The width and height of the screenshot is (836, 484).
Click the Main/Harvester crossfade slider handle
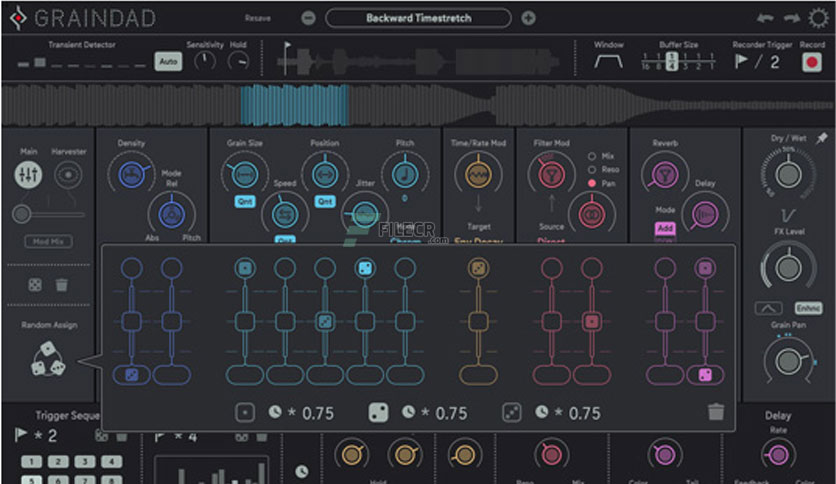tap(21, 214)
